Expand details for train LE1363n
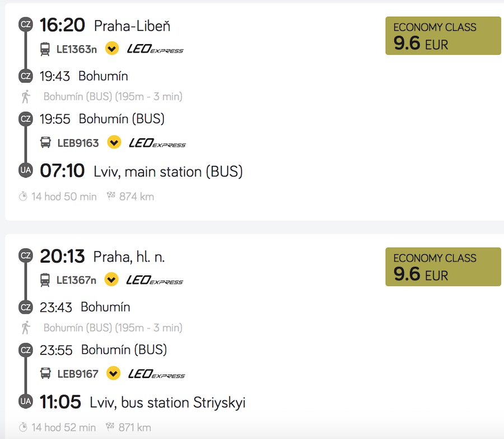This screenshot has height=439, width=504. [112, 49]
